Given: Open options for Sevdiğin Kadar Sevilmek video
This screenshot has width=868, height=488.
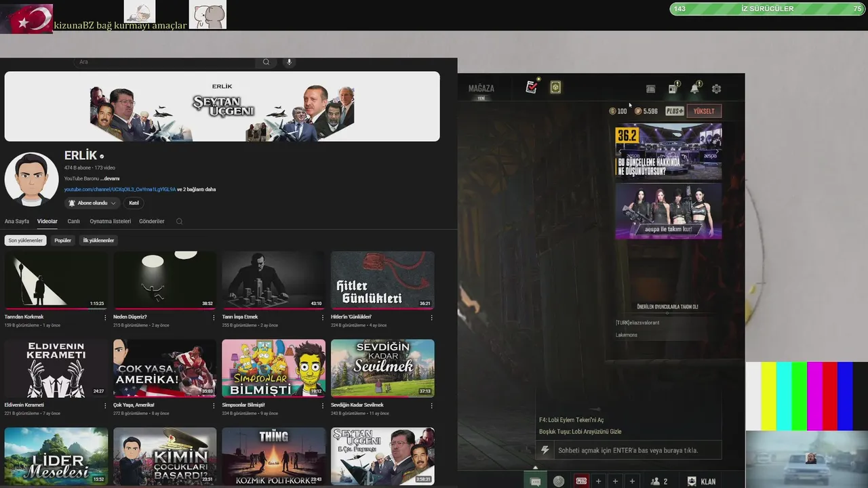Looking at the screenshot, I should [431, 405].
